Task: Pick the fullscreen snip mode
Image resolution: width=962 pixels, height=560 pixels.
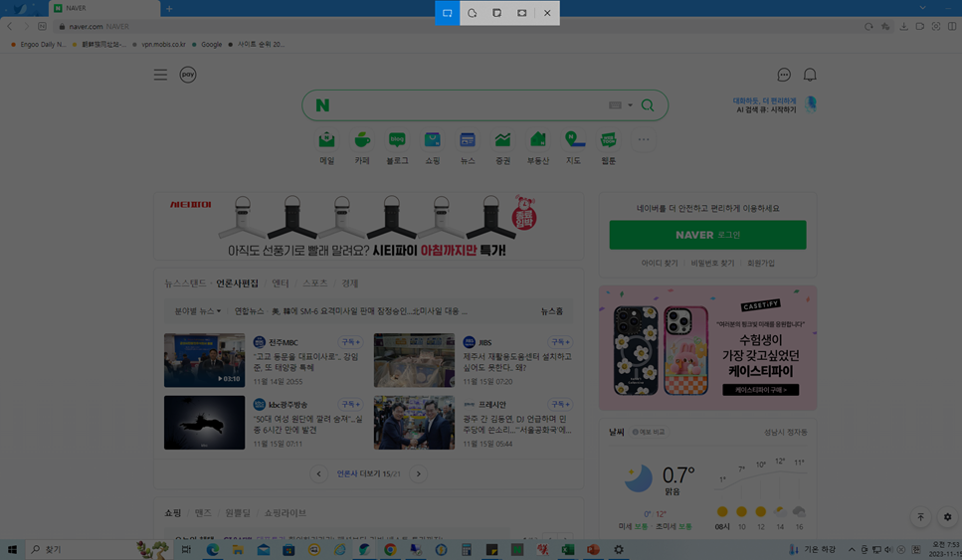Action: click(521, 13)
